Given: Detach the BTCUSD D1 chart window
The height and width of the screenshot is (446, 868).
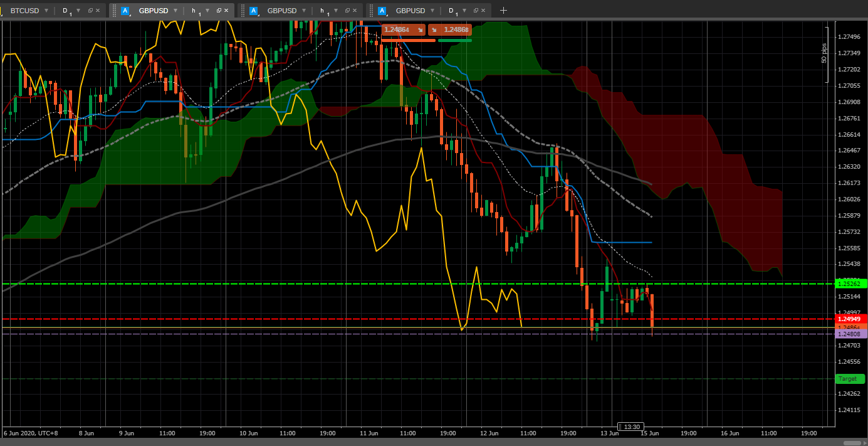Looking at the screenshot, I should [90, 11].
